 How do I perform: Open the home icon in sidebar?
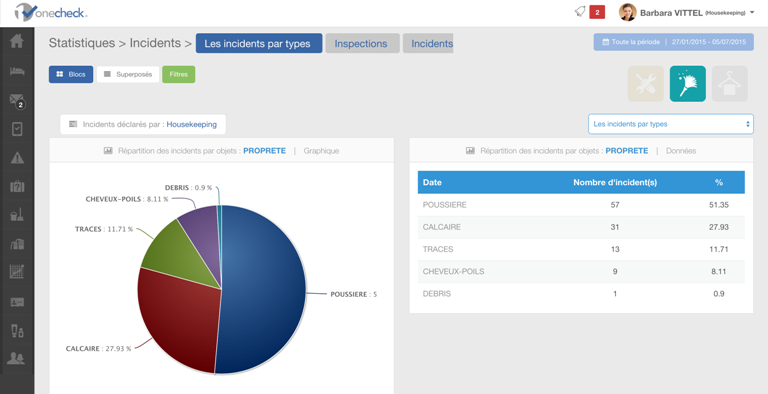(x=17, y=41)
